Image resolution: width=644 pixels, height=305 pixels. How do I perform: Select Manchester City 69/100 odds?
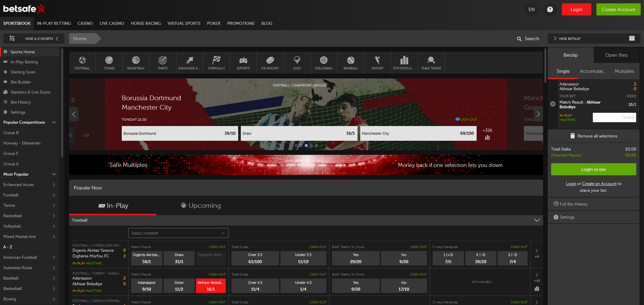pos(418,133)
